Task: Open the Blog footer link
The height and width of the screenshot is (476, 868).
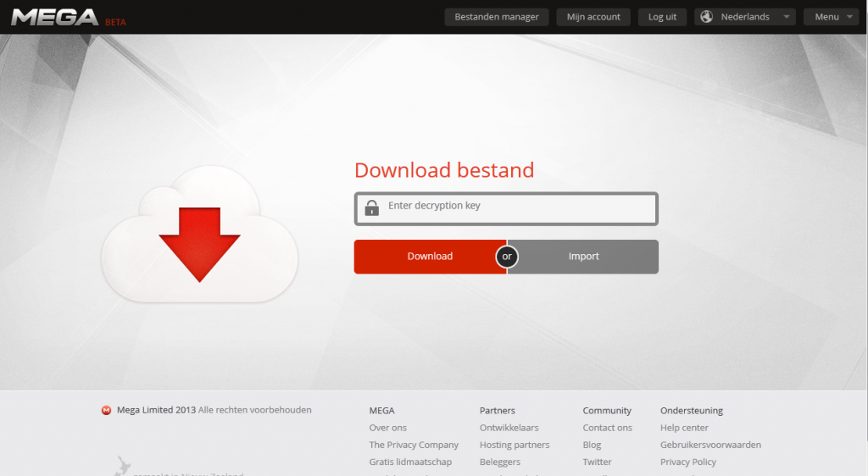Action: click(x=592, y=445)
